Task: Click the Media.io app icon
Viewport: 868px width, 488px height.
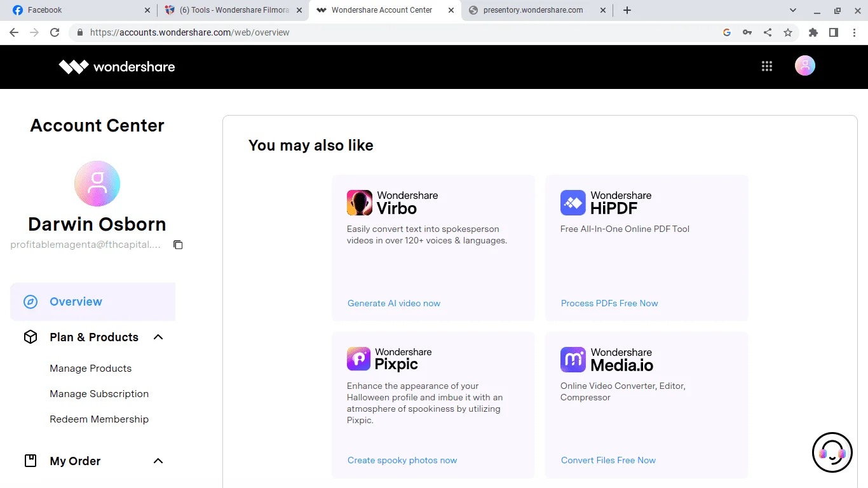Action: click(573, 360)
